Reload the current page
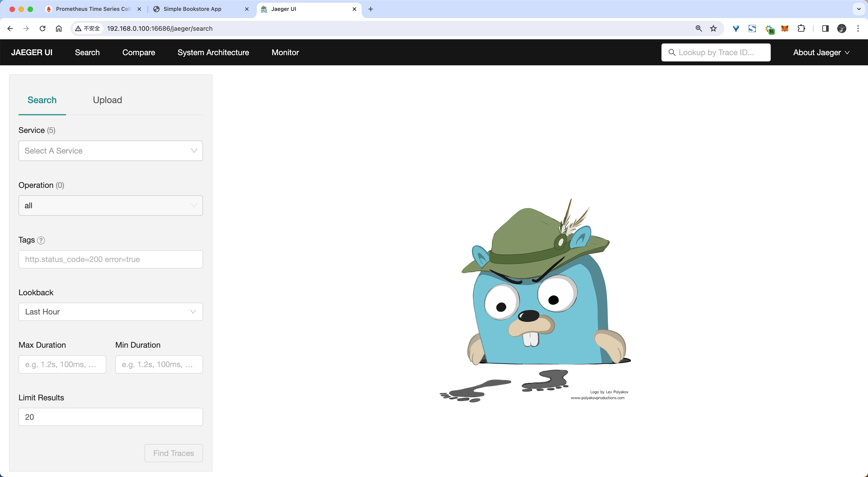The image size is (868, 477). pyautogui.click(x=42, y=28)
